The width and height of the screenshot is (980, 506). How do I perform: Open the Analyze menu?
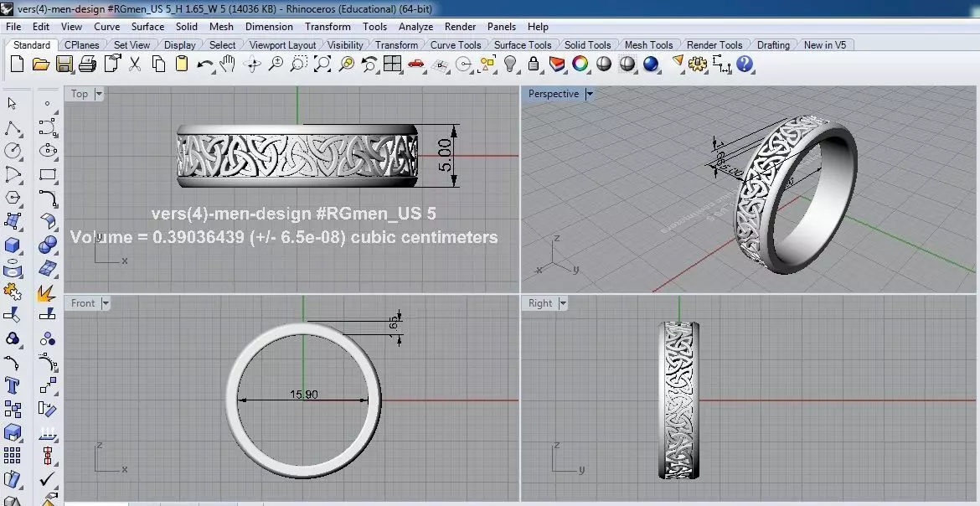(x=415, y=26)
